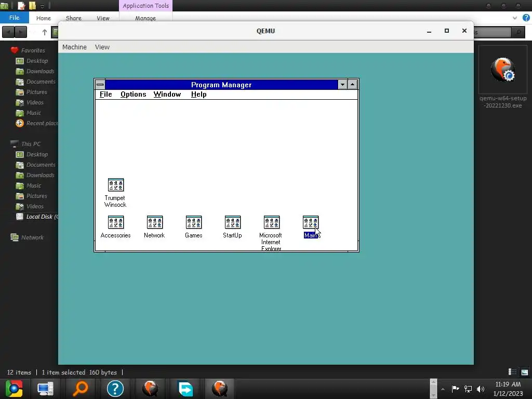Viewport: 532px width, 399px height.
Task: Switch to Manage ribbon tab
Action: pyautogui.click(x=145, y=18)
